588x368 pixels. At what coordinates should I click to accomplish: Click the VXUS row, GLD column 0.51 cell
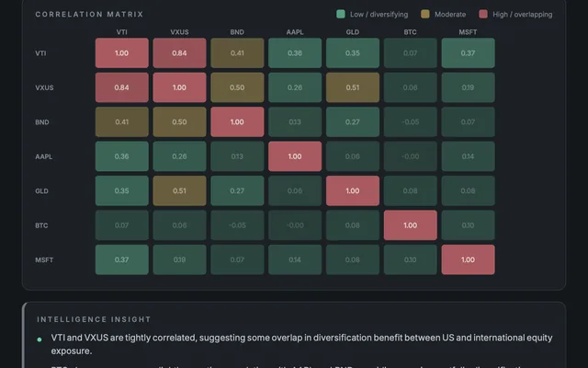click(x=353, y=87)
